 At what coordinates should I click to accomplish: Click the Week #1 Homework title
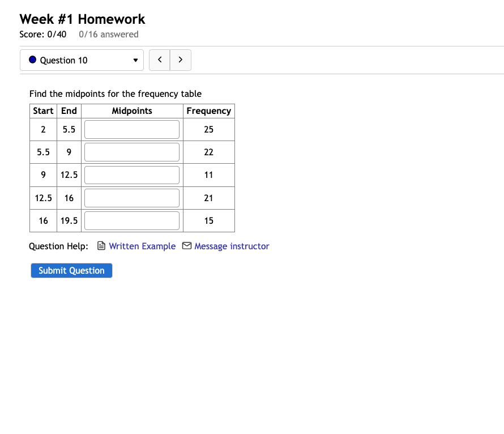(82, 19)
